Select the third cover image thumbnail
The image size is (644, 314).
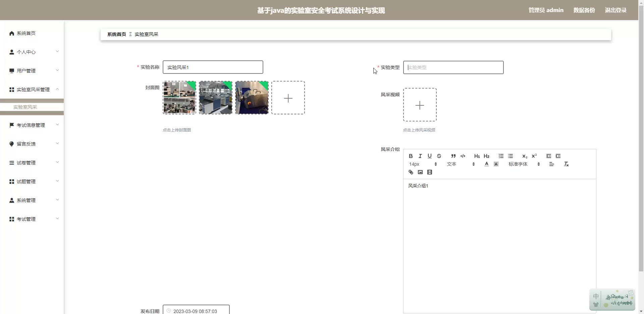[252, 98]
